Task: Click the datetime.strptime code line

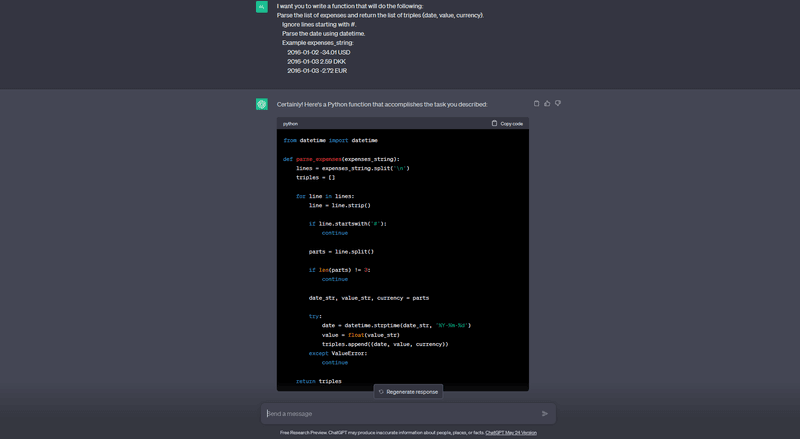Action: coord(396,326)
